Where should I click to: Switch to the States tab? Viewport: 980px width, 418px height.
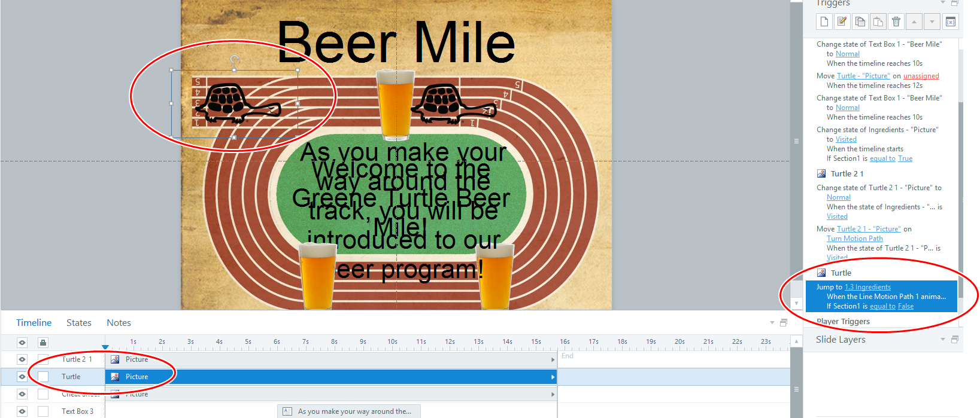(x=79, y=323)
